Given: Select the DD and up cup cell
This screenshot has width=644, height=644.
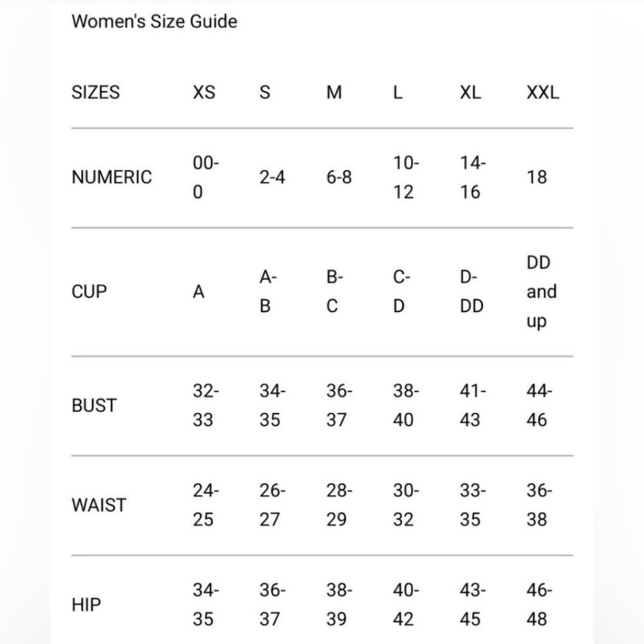Looking at the screenshot, I should (541, 292).
